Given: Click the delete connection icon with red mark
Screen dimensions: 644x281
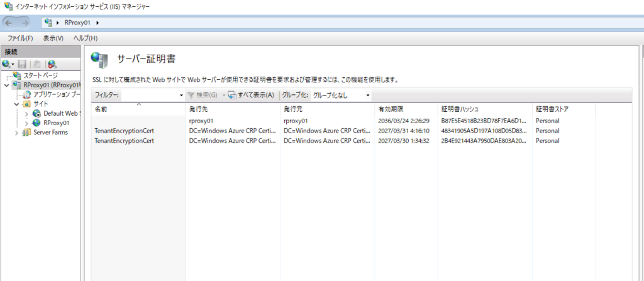Looking at the screenshot, I should (x=52, y=64).
